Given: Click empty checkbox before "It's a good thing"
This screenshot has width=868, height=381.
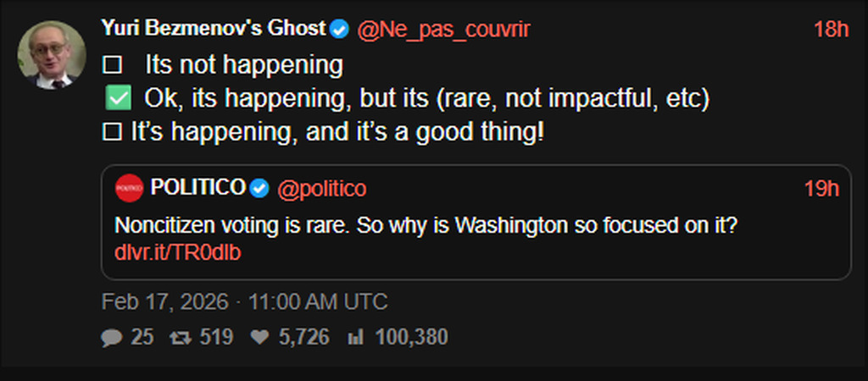Looking at the screenshot, I should (x=109, y=132).
